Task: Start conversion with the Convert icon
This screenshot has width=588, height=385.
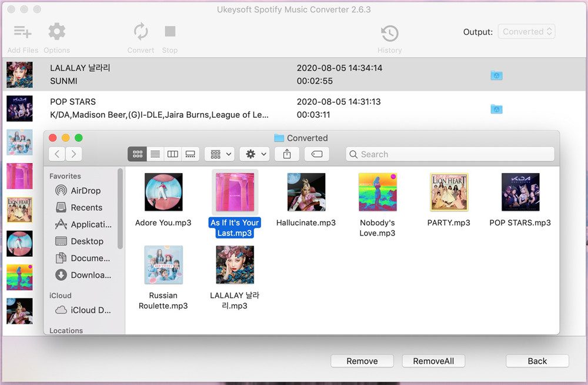Action: click(x=141, y=32)
